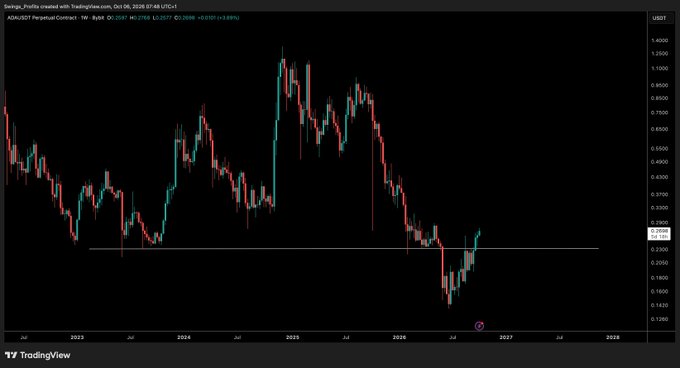Viewport: 680px width, 368px height.
Task: Click the purple event marker icon near the time axis
Action: [479, 326]
